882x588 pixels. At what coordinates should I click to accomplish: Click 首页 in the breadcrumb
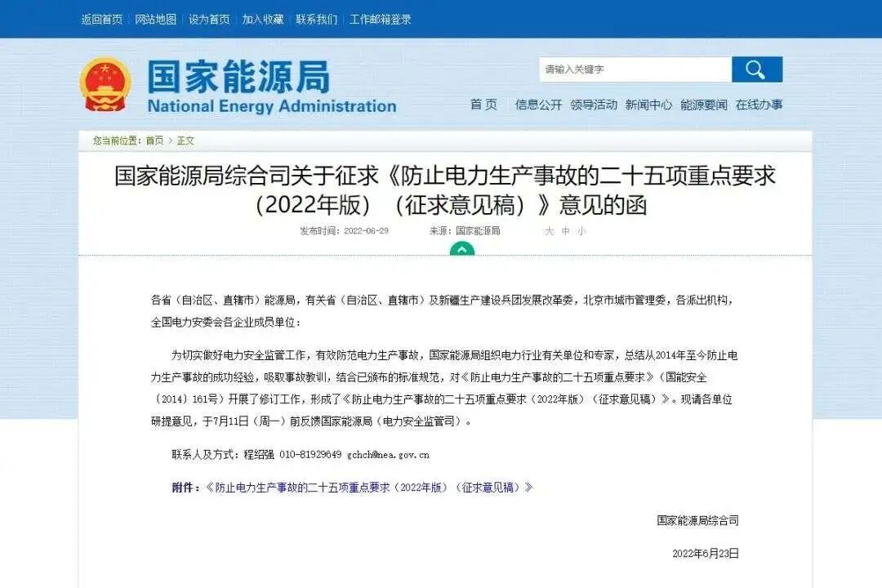pos(154,140)
